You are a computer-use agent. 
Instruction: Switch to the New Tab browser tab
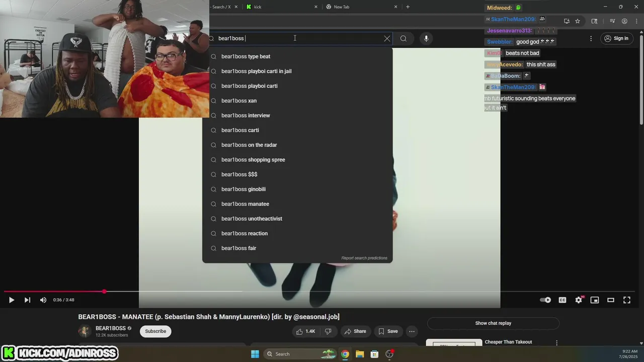(360, 7)
